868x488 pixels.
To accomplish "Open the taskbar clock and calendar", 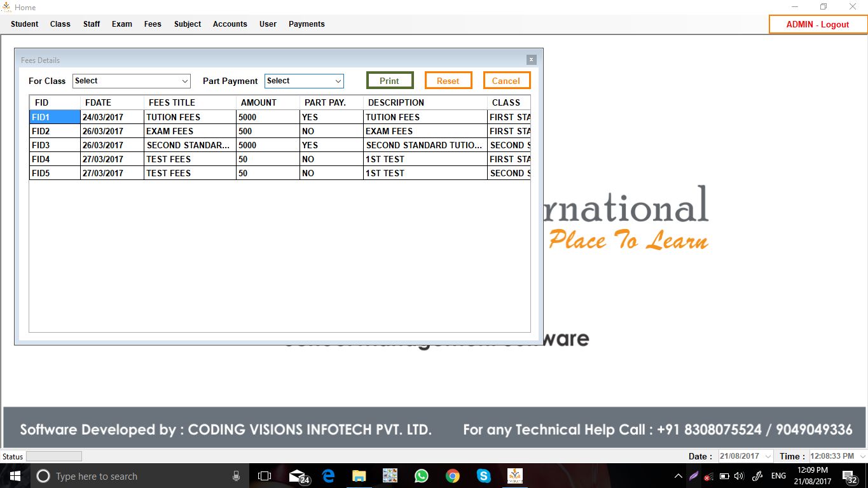I will [x=812, y=476].
